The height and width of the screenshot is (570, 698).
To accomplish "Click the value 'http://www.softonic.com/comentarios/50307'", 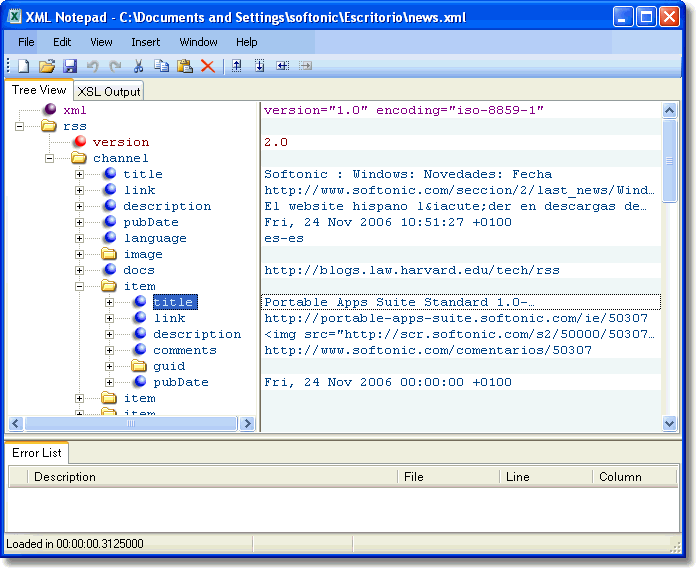I will point(428,350).
